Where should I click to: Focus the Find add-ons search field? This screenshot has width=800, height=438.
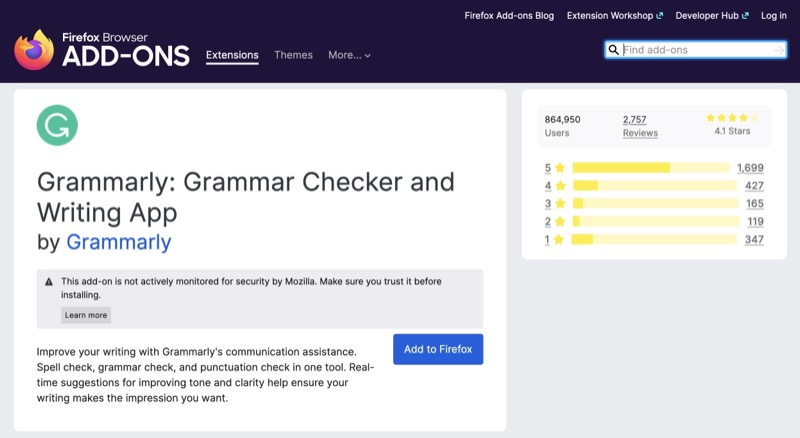(696, 50)
